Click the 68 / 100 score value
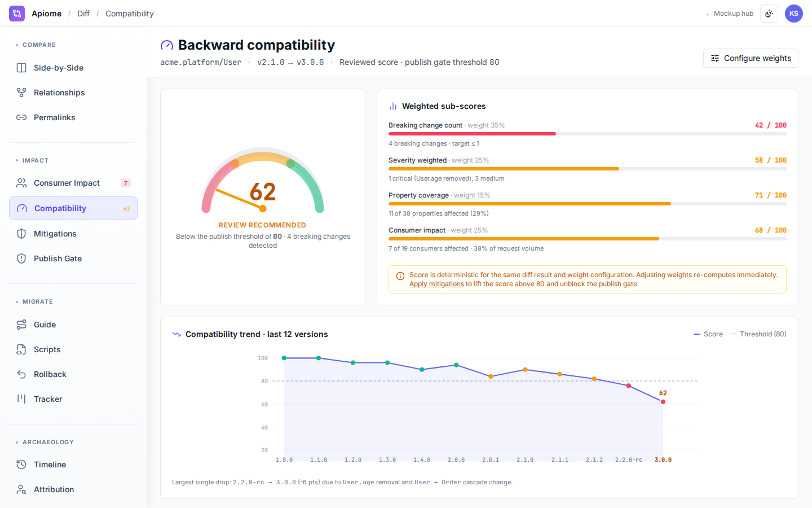The width and height of the screenshot is (812, 508). (771, 230)
